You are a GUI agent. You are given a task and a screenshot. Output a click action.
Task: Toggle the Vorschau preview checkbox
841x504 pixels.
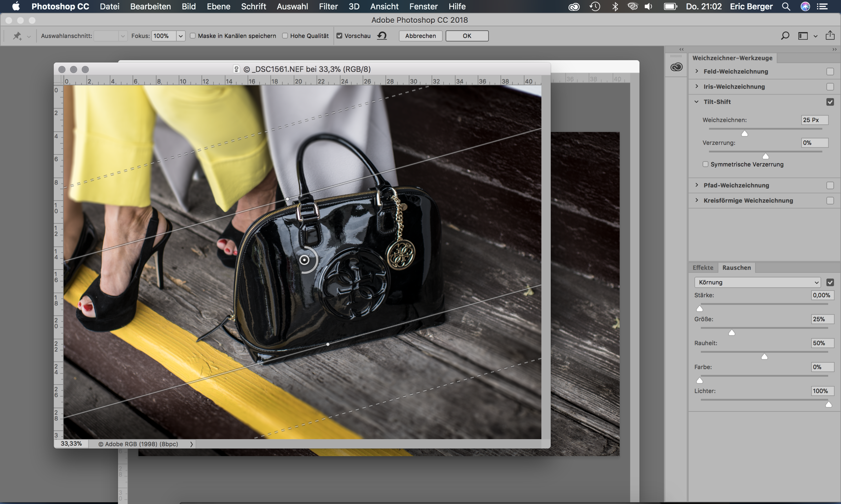tap(339, 36)
